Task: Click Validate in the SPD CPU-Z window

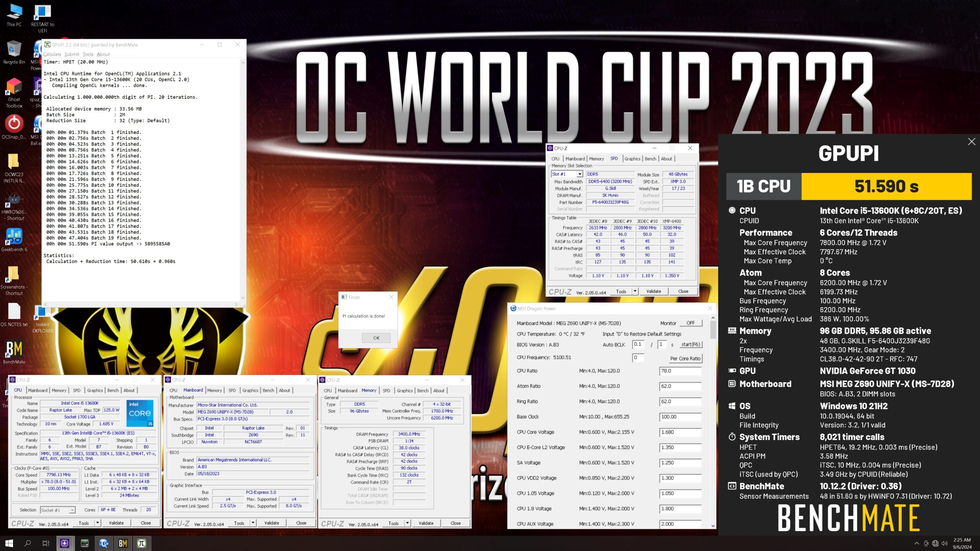Action: [653, 291]
